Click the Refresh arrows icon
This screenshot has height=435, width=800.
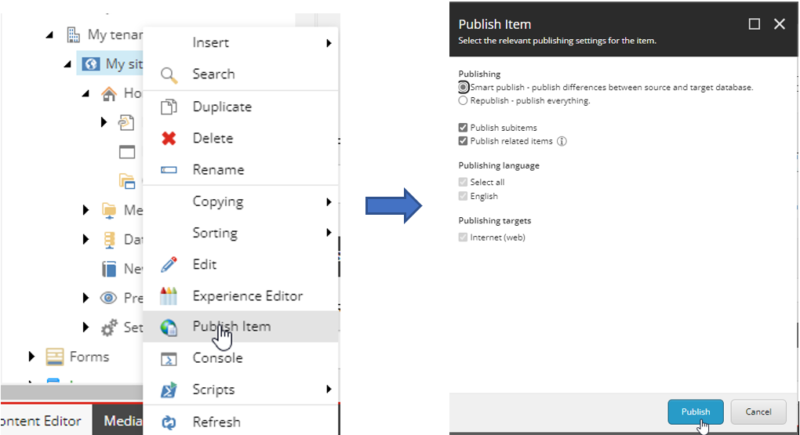[x=168, y=422]
